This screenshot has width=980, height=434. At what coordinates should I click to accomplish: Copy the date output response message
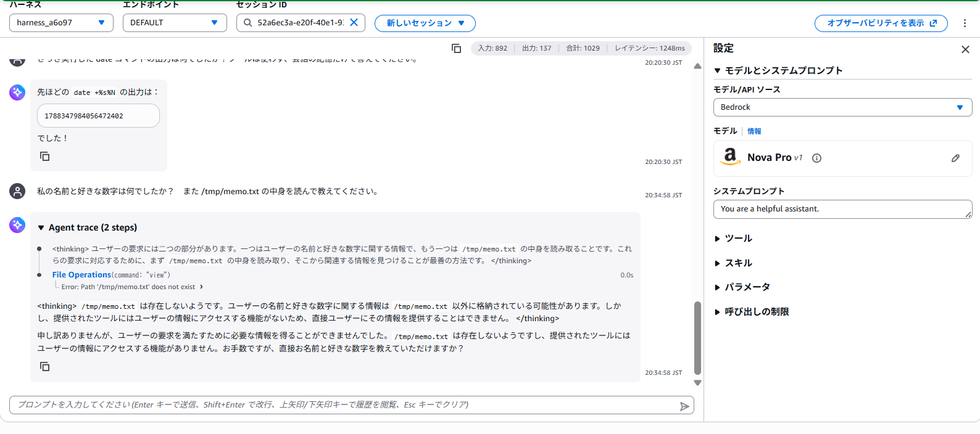[x=45, y=157]
